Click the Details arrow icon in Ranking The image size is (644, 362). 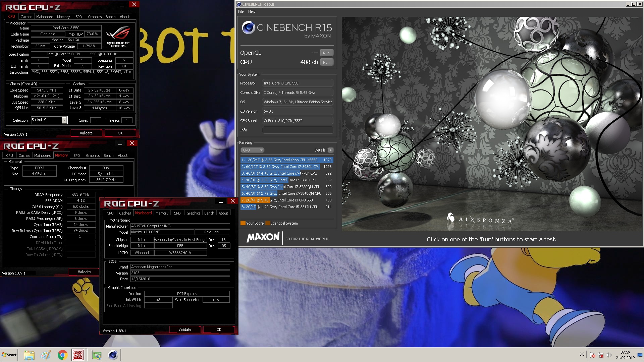coord(330,150)
